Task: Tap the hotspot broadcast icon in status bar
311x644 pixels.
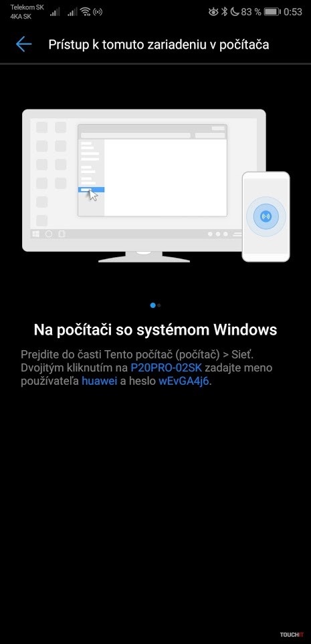Action: (x=97, y=12)
